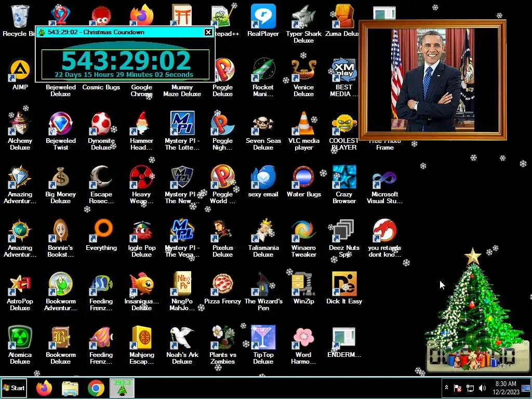
Task: Open the Zuma Deluxe shortcut
Action: point(343,20)
